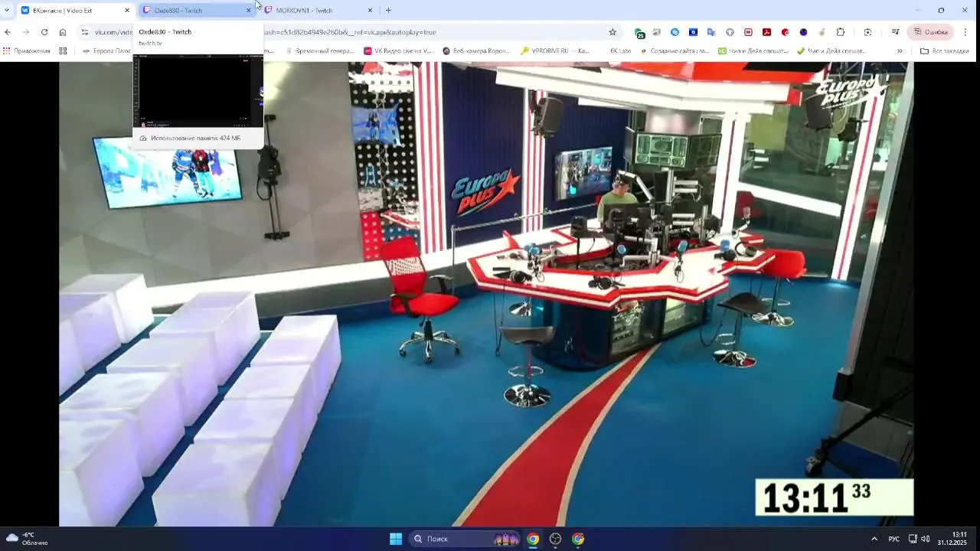Open the gray round extension
980x551 pixels.
730,32
